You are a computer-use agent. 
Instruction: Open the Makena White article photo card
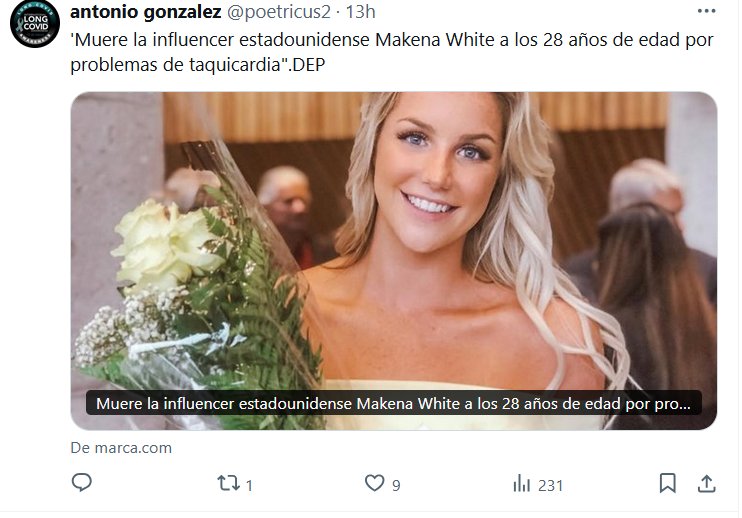pyautogui.click(x=394, y=261)
